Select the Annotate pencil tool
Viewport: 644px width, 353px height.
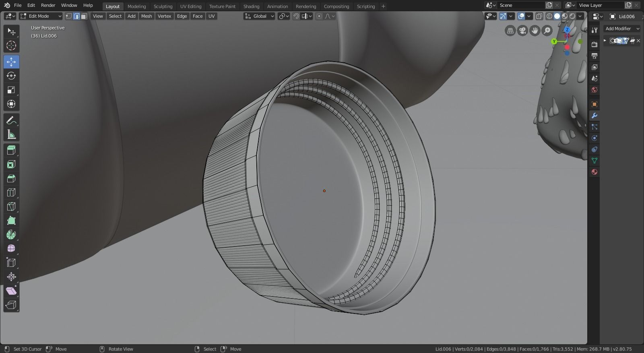click(x=11, y=120)
